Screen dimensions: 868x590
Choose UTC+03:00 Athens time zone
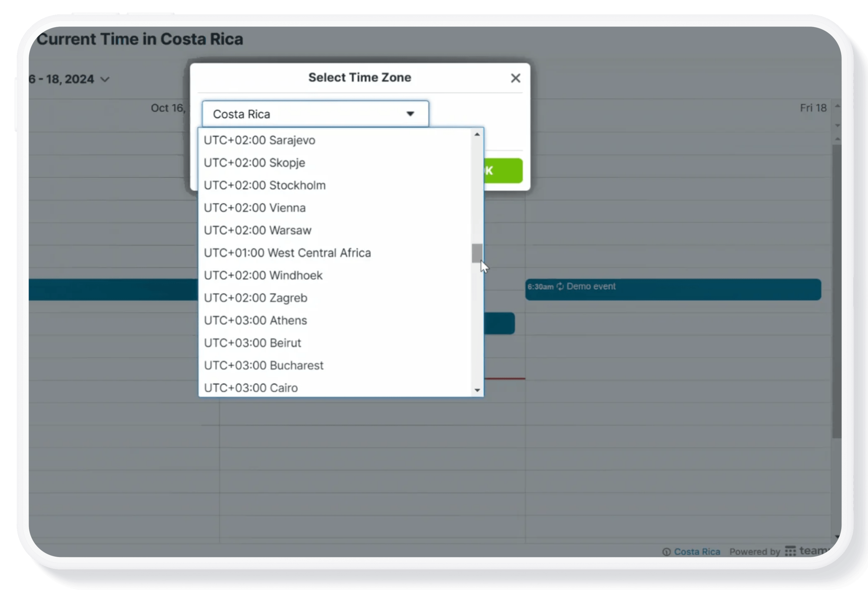pos(335,320)
